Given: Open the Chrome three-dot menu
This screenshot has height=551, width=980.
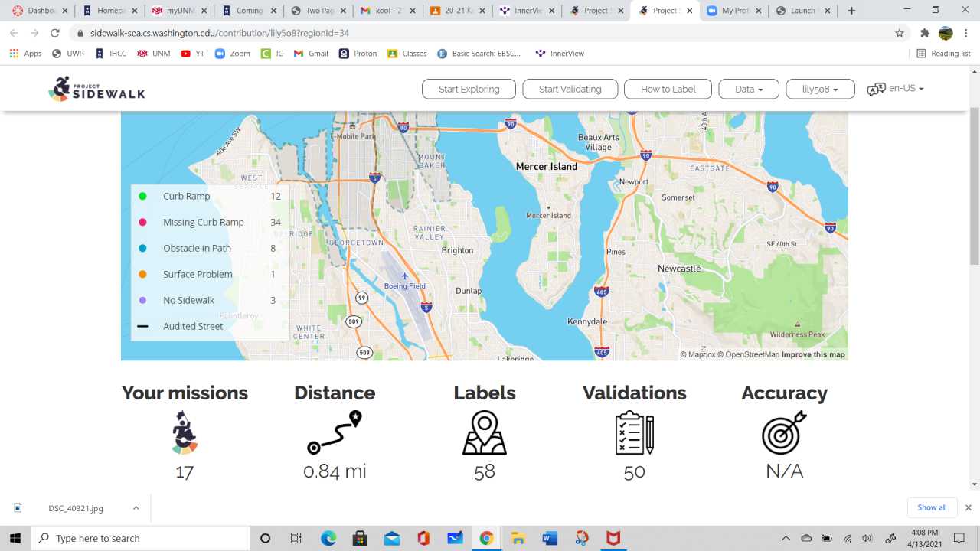Looking at the screenshot, I should [x=965, y=34].
